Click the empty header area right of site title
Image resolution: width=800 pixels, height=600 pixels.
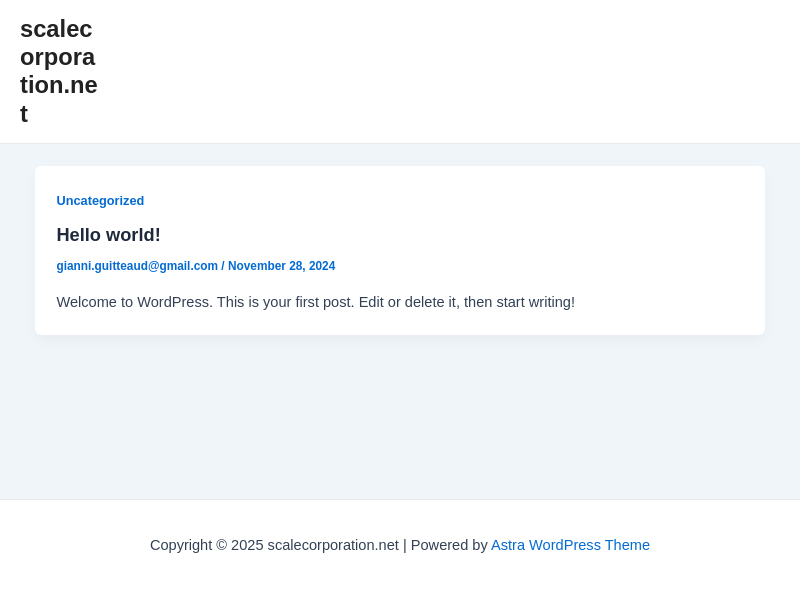click(450, 71)
